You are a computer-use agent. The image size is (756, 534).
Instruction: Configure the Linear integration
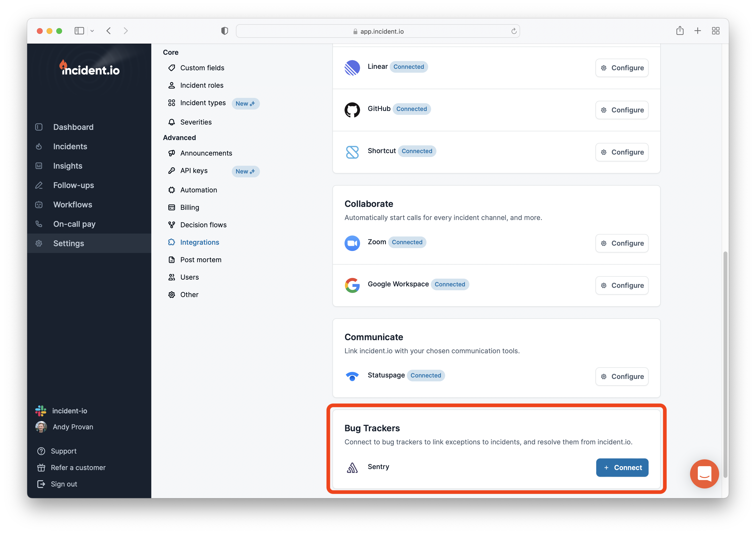(622, 68)
